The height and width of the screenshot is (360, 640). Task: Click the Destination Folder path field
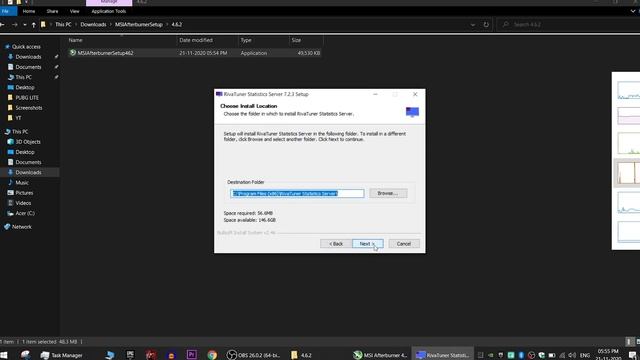click(297, 193)
